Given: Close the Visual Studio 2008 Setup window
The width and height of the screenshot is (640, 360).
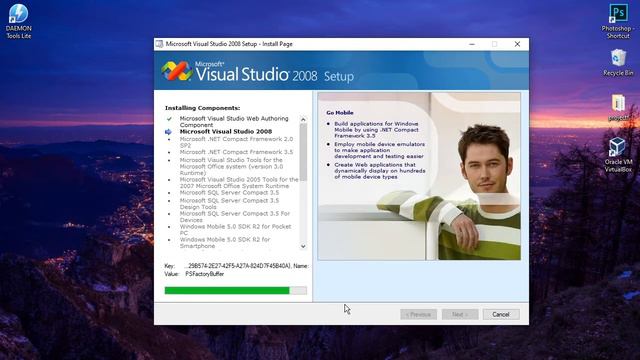Looking at the screenshot, I should (x=517, y=44).
